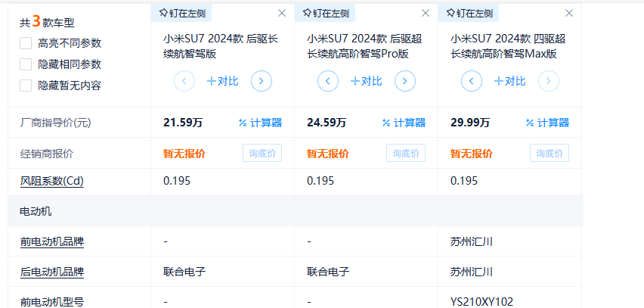
Task: Click the Max版 right arrow button
Action: click(x=548, y=81)
